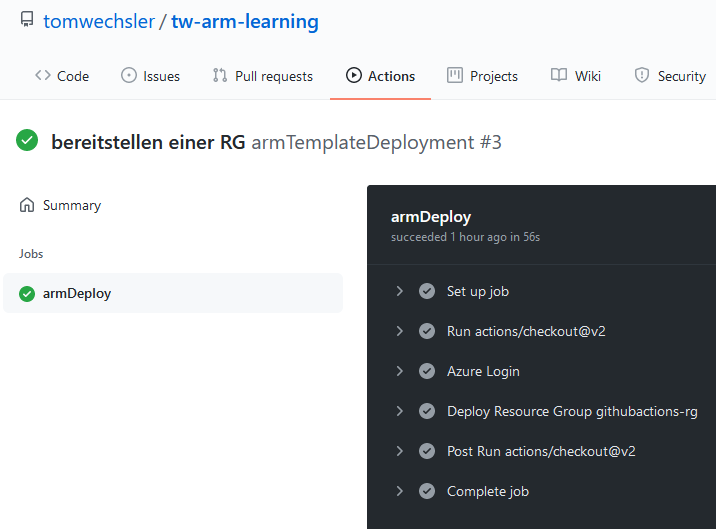Click the Set up job step label

(478, 291)
